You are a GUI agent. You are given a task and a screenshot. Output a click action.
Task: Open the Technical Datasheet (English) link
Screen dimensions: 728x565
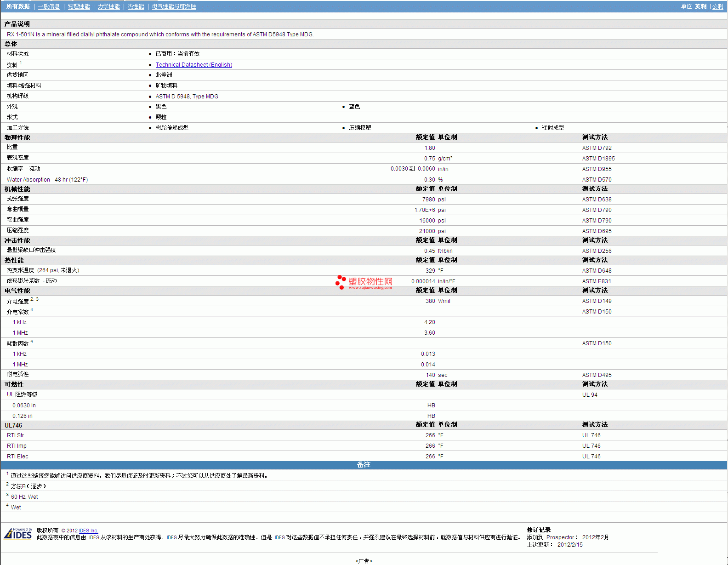click(x=193, y=65)
